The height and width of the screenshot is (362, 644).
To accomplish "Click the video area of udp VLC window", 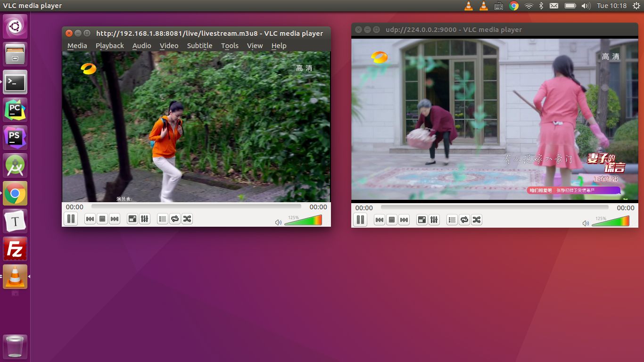I will coord(495,120).
